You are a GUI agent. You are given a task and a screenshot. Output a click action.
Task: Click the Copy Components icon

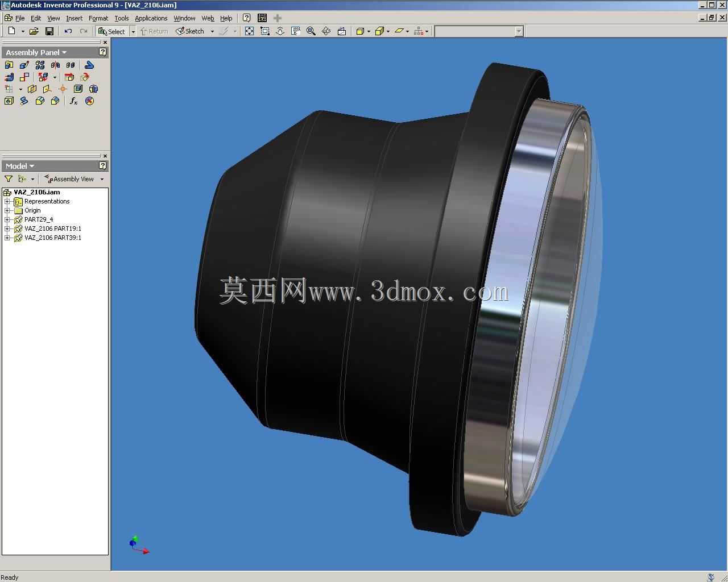click(x=71, y=65)
